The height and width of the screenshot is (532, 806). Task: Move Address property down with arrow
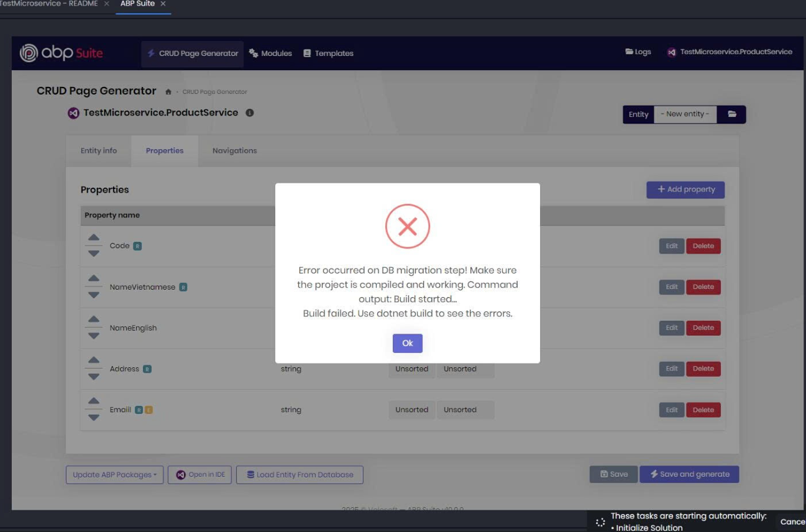(x=93, y=377)
